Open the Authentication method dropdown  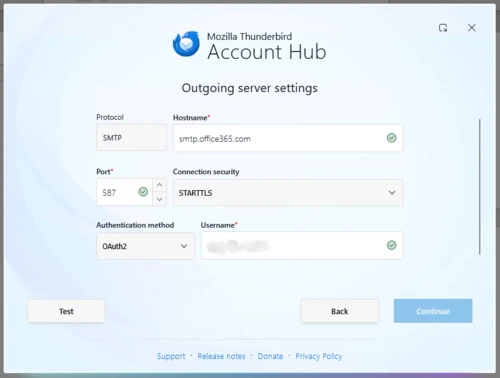(145, 246)
